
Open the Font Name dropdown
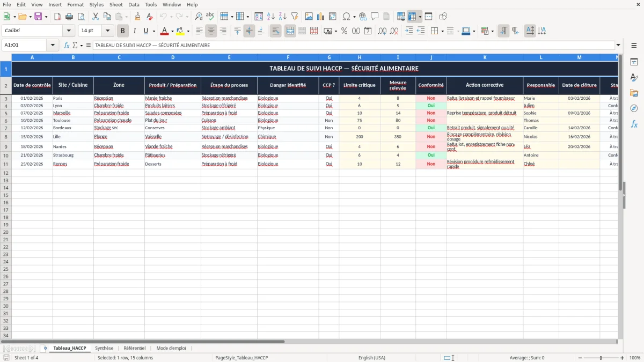[69, 31]
